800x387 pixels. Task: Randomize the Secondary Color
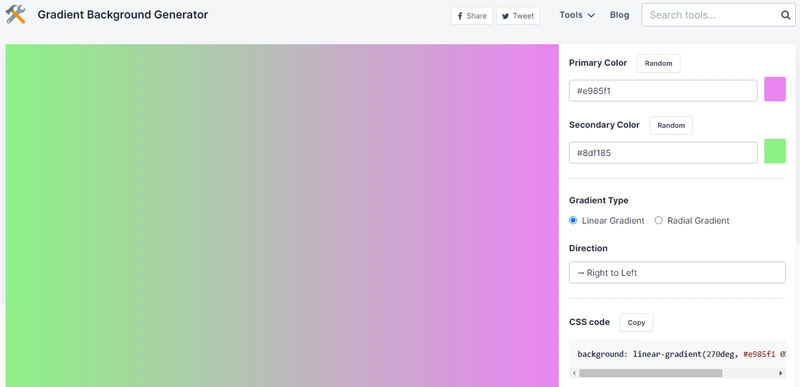click(671, 125)
